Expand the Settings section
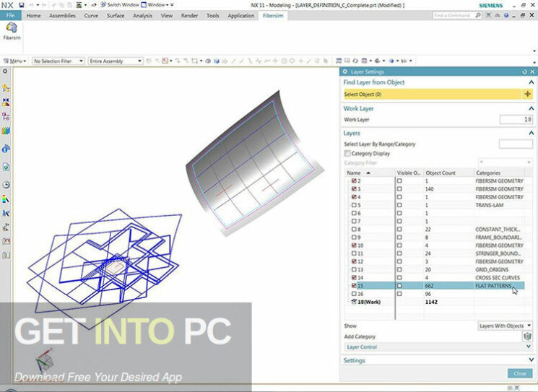This screenshot has height=392, width=538. tap(531, 360)
